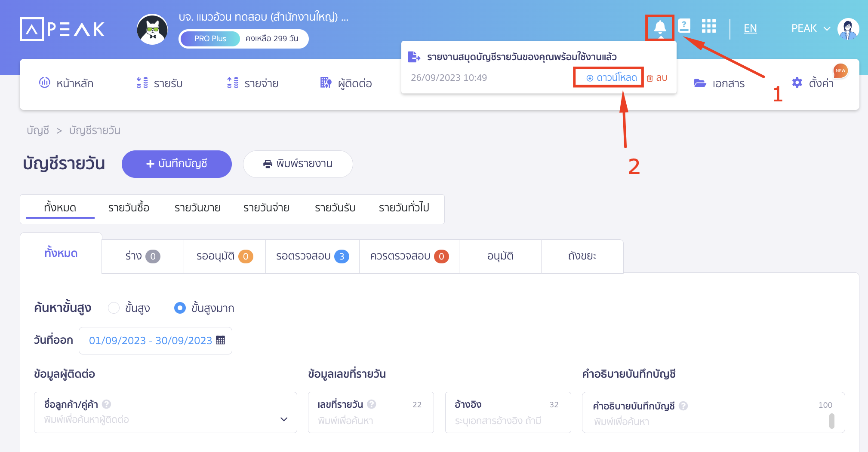
Task: Click the หน้าหลัก chart icon
Action: click(x=45, y=82)
